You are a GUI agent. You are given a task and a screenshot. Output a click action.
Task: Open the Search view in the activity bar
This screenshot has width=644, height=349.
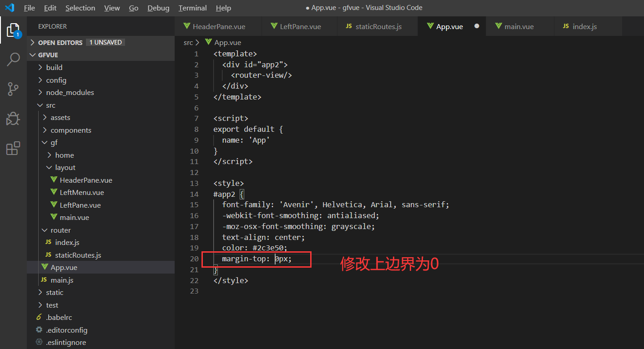pos(13,60)
